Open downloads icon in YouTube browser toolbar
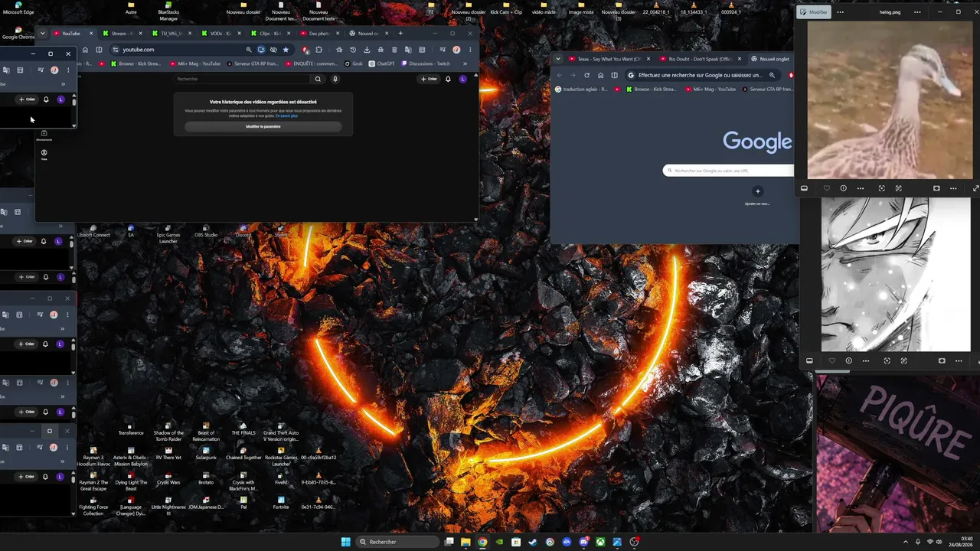 [367, 50]
